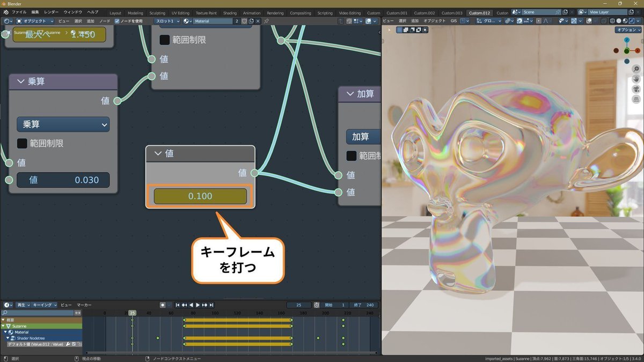Toggle proportional editing icon in viewport
This screenshot has height=362, width=644.
[x=538, y=21]
